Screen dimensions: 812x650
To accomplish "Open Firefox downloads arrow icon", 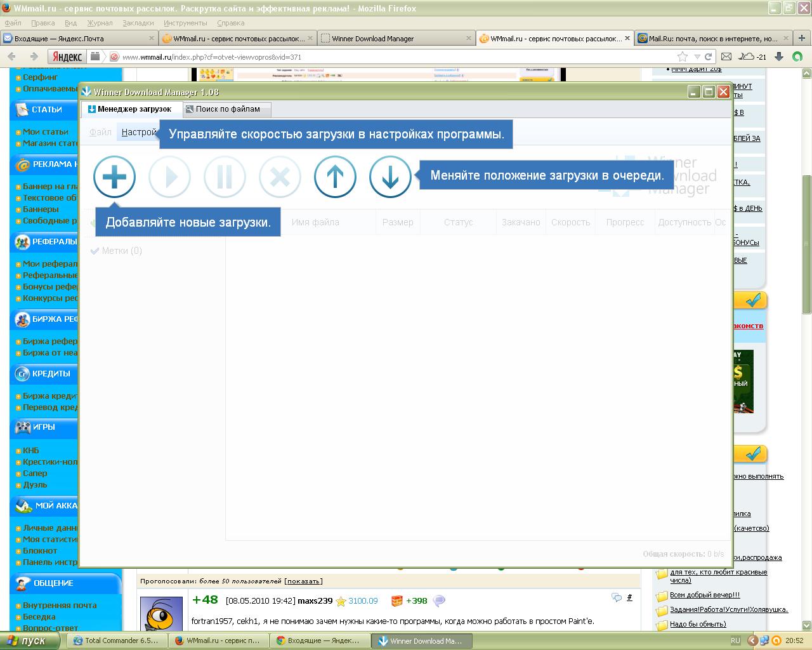I will coord(780,56).
